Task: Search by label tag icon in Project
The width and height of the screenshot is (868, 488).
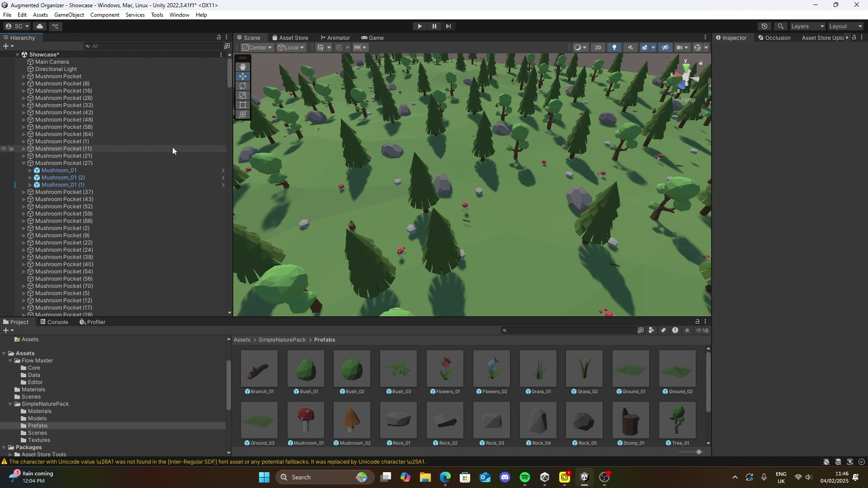Action: click(x=663, y=331)
